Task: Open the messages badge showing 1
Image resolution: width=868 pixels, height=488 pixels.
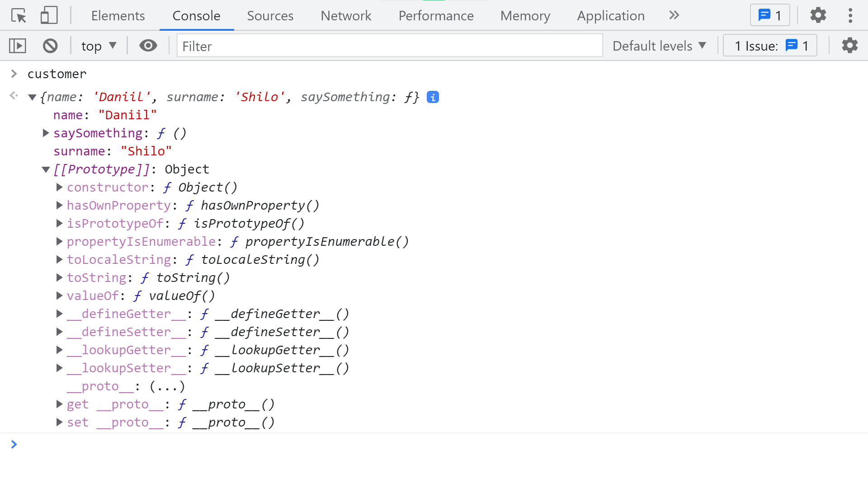Action: click(769, 16)
